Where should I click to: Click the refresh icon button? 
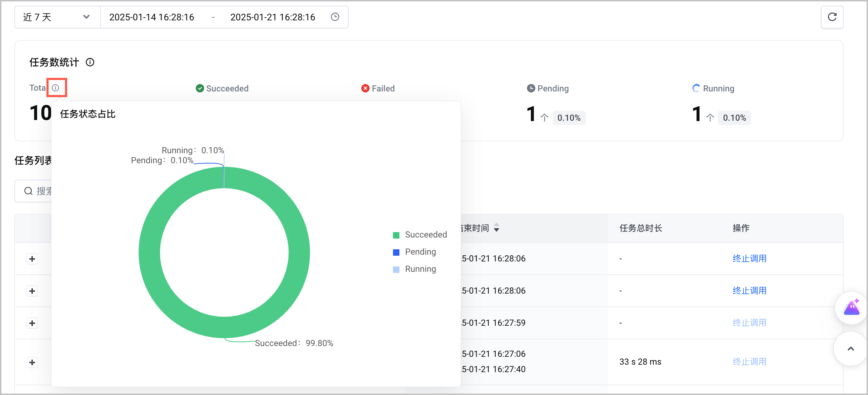(x=832, y=17)
